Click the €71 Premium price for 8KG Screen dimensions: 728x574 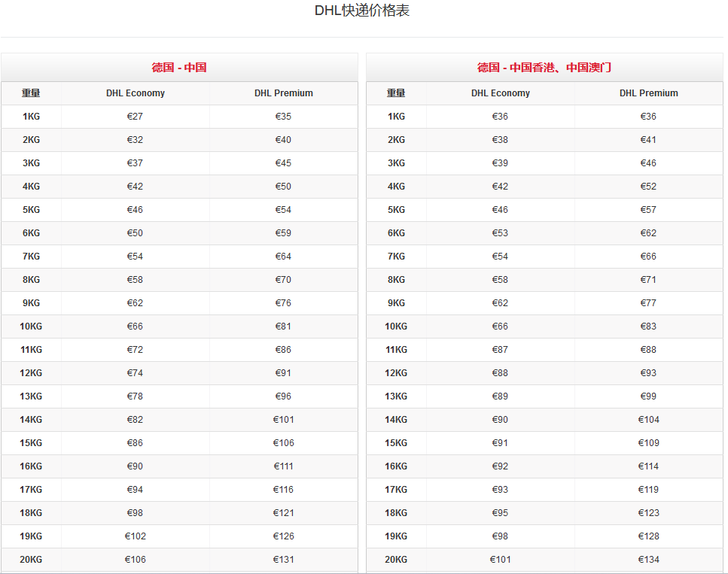[x=648, y=279]
